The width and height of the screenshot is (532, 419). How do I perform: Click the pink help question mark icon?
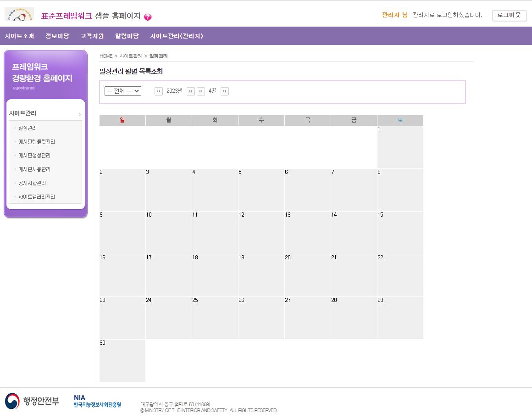tap(148, 17)
